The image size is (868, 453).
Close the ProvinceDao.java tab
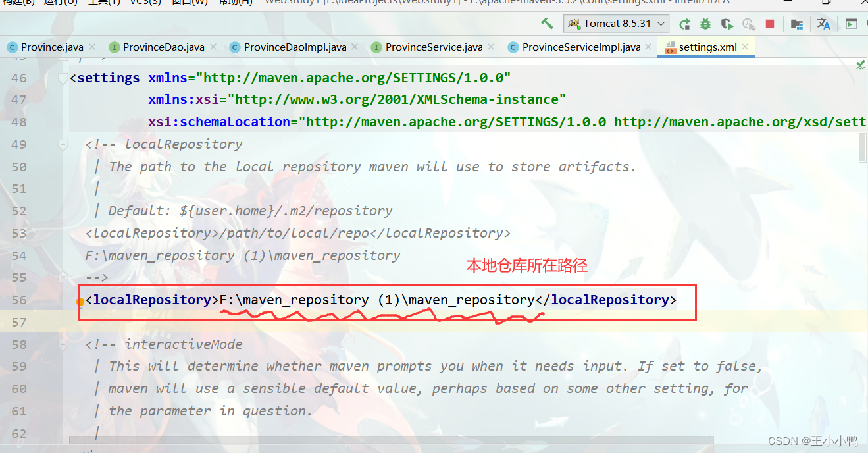coord(213,47)
